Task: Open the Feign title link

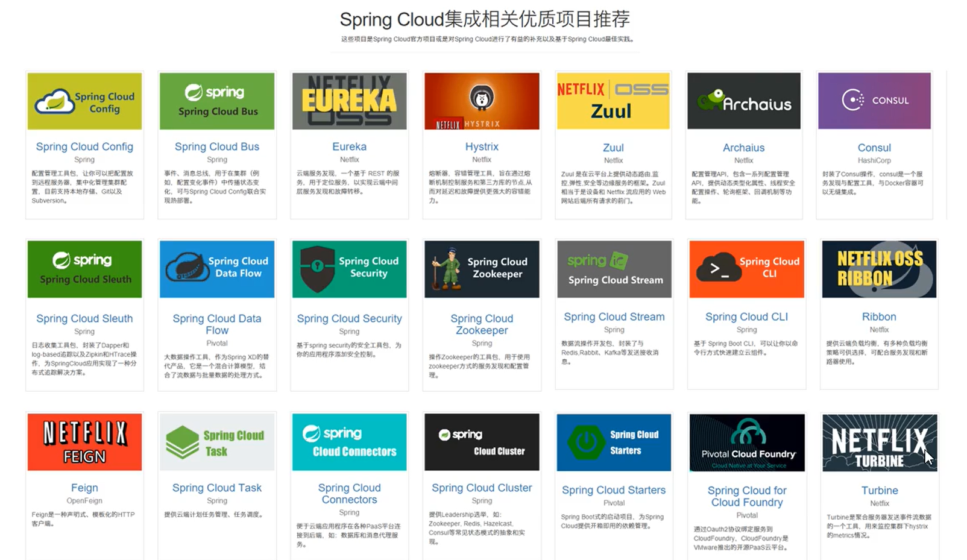Action: (84, 488)
